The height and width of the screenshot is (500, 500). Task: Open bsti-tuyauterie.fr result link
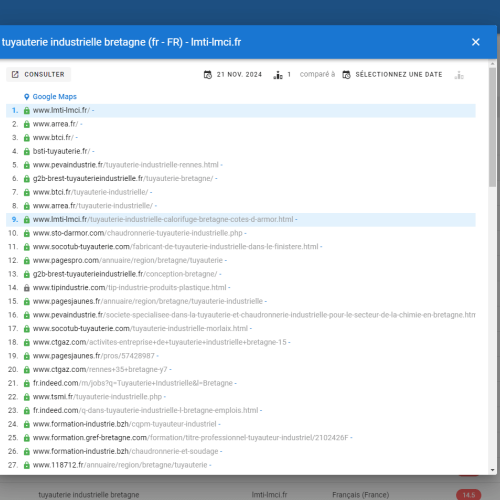pyautogui.click(x=61, y=151)
